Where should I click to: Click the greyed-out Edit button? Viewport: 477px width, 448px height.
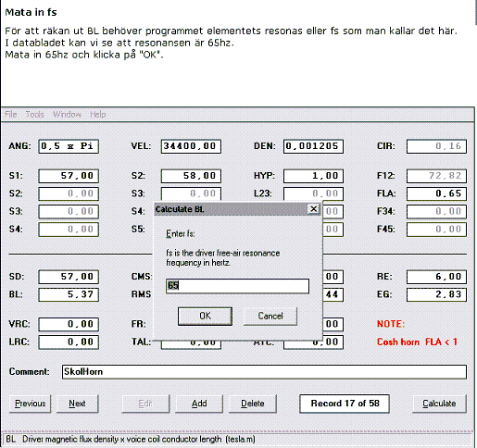click(145, 404)
